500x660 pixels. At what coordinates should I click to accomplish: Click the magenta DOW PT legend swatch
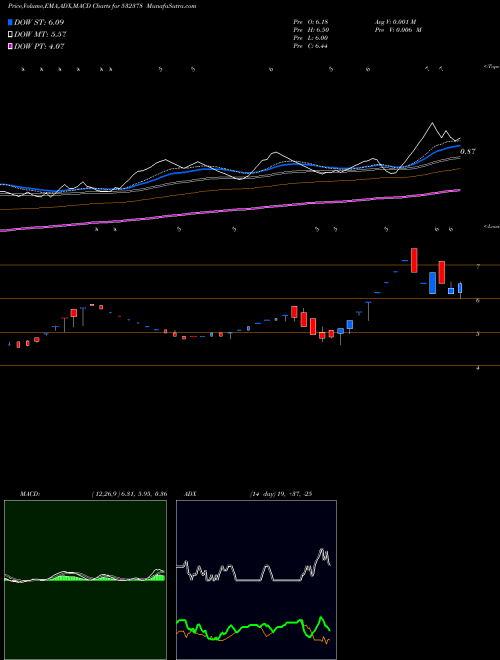(x=10, y=46)
